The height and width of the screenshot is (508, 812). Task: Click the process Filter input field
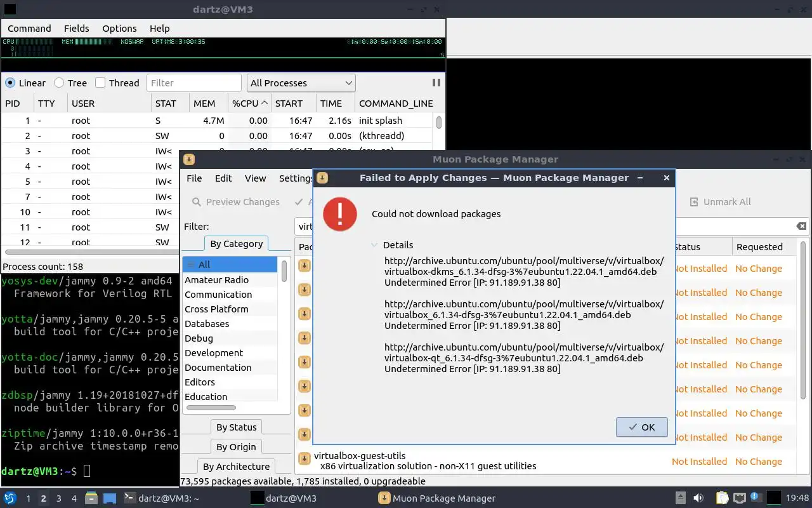coord(194,83)
